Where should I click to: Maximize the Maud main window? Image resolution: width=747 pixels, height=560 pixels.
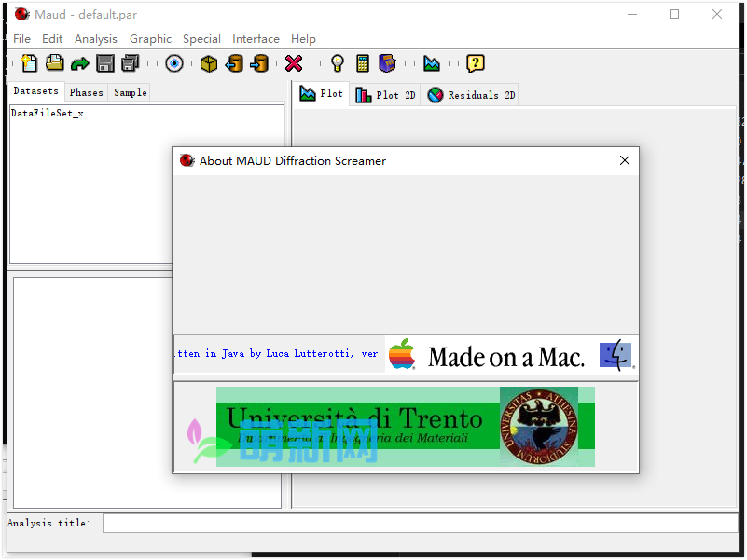pos(674,14)
